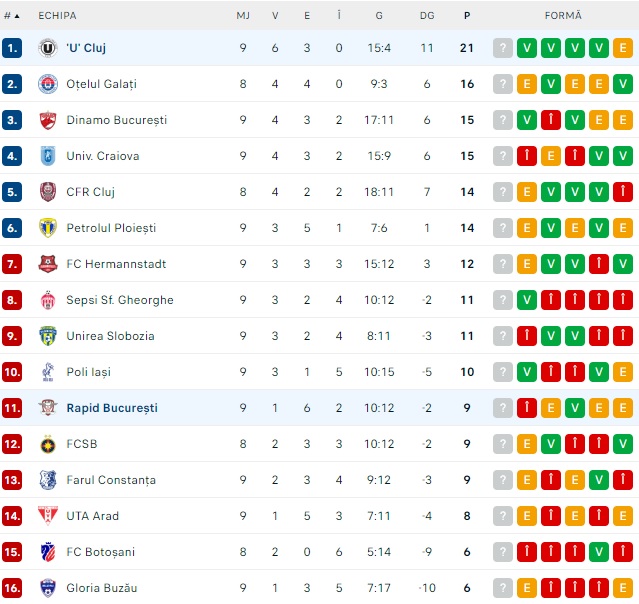Click the 'U' Cluj team crest
This screenshot has height=604, width=639.
tap(48, 48)
